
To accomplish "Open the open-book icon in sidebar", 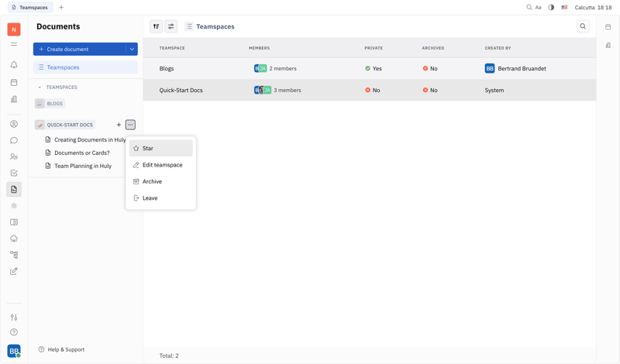I will click(14, 222).
